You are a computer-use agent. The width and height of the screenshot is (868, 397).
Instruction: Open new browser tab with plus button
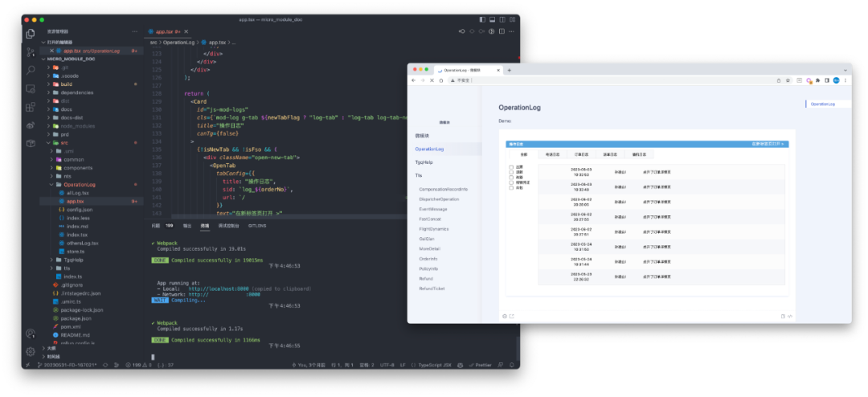[510, 71]
